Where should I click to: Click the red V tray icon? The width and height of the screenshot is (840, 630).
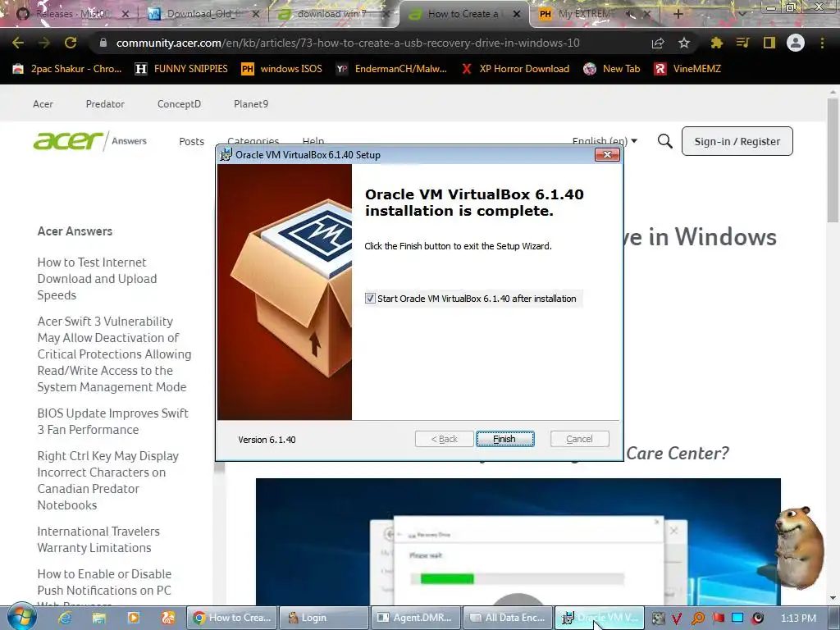(677, 619)
